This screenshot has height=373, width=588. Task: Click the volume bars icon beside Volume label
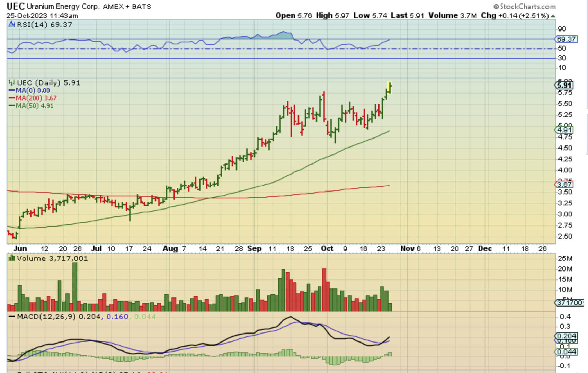point(12,258)
